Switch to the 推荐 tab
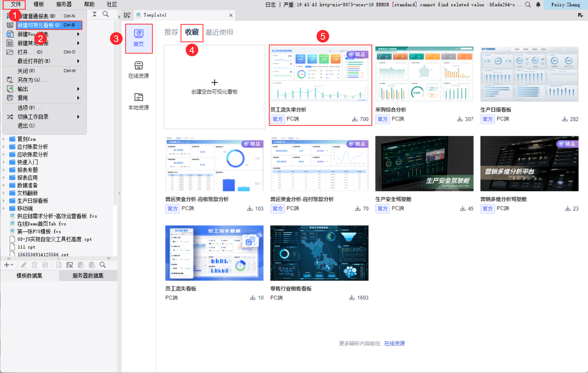This screenshot has height=373, width=588. pyautogui.click(x=171, y=32)
